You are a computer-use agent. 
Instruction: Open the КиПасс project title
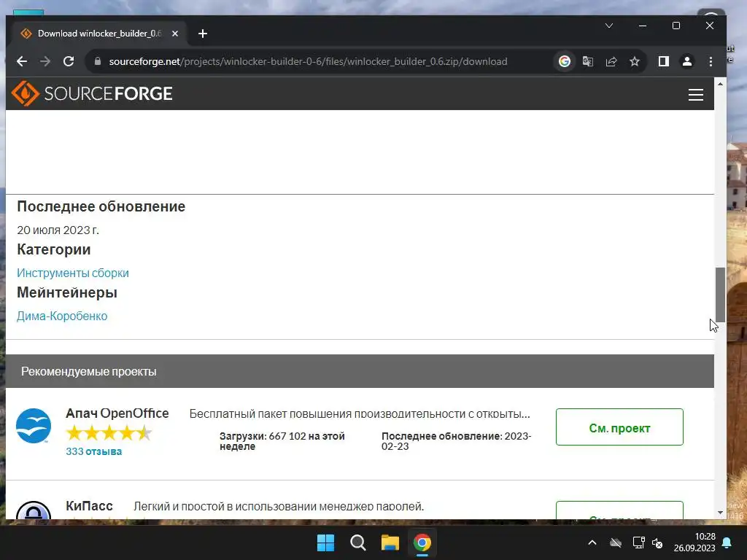(x=89, y=506)
